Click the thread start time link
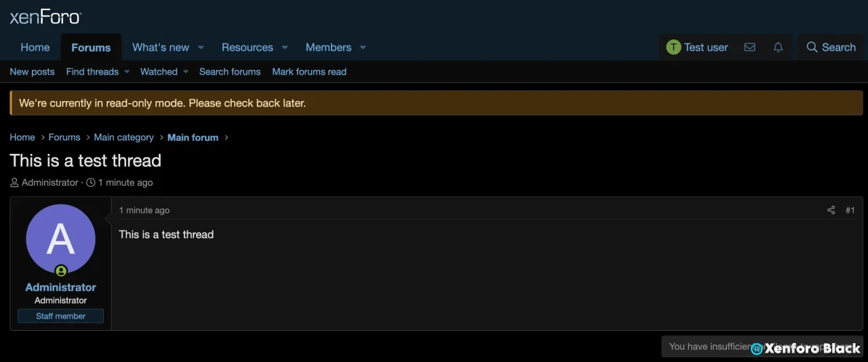Viewport: 868px width, 362px height. 125,182
